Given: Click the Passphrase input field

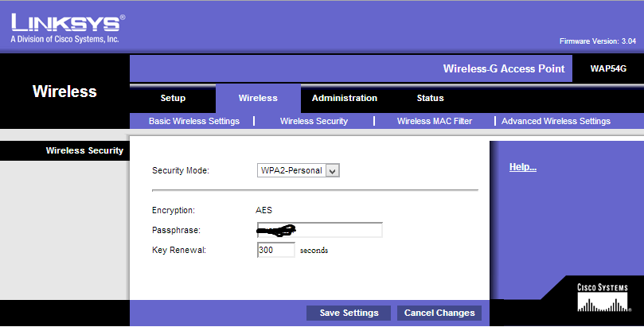Looking at the screenshot, I should 319,230.
